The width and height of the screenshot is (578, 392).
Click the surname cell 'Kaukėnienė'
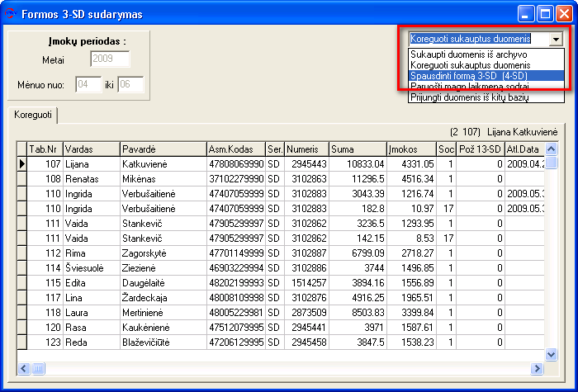[163, 328]
